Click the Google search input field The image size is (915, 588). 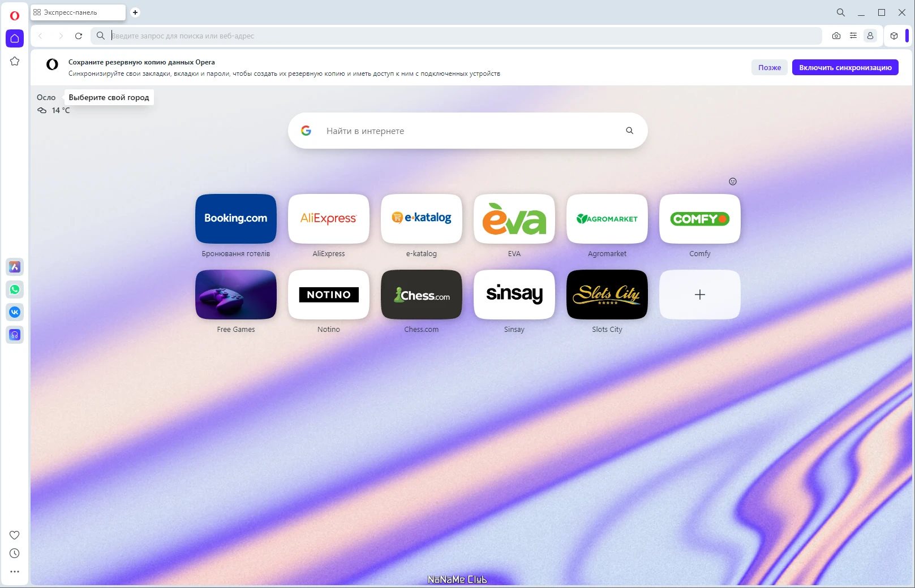pos(468,131)
